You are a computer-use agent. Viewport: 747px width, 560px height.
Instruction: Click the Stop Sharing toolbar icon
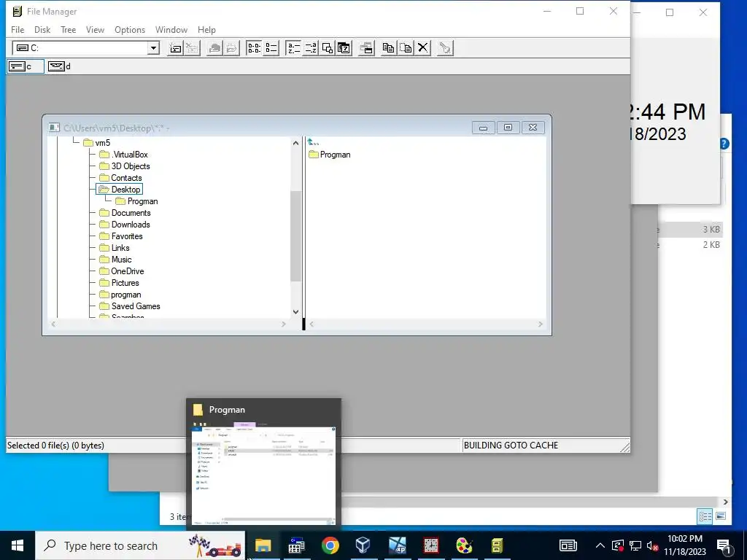click(231, 48)
